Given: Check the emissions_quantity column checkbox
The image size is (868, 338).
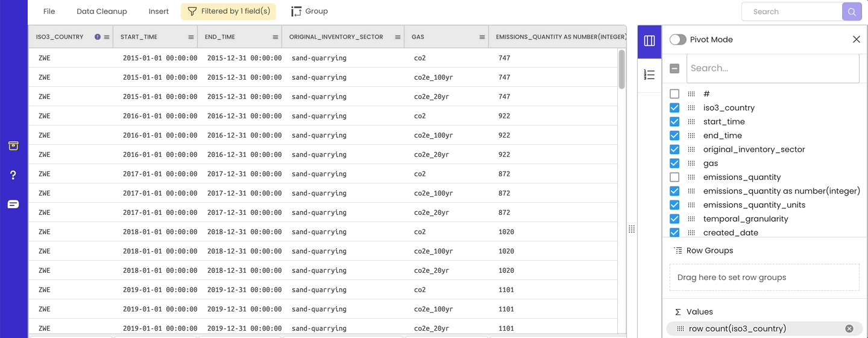Looking at the screenshot, I should pos(675,177).
